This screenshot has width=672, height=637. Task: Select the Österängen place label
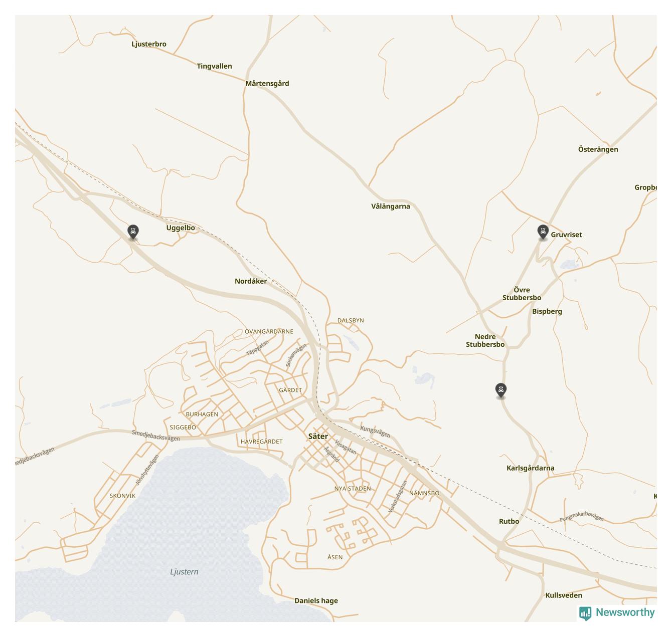click(598, 149)
